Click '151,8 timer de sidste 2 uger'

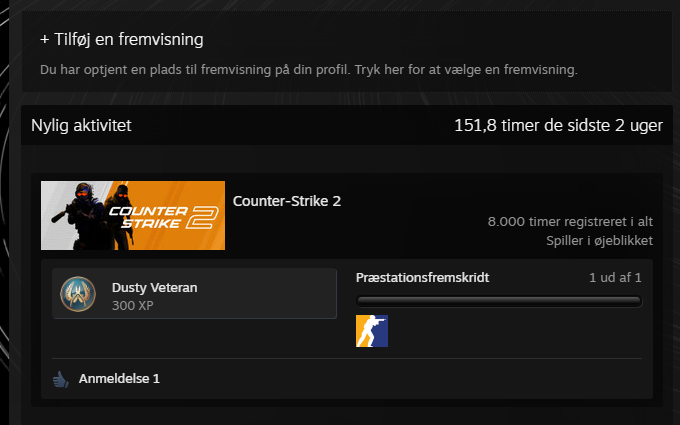[x=558, y=125]
